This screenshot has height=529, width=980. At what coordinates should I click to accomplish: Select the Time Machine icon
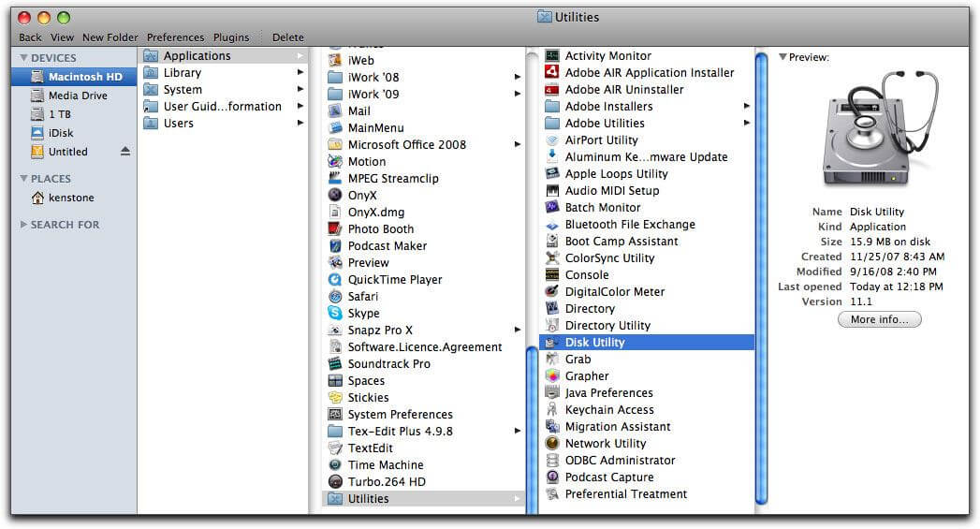(x=335, y=465)
